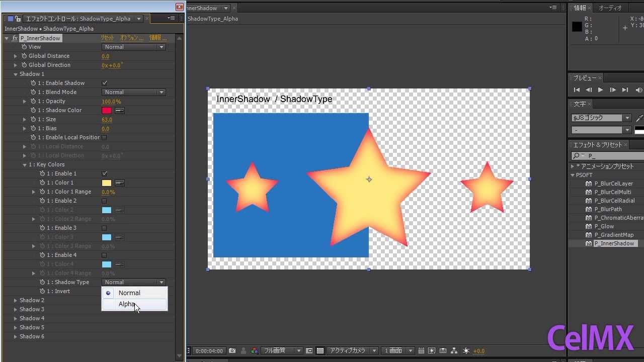The width and height of the screenshot is (644, 362).
Task: Click the P_Glow preset effect icon
Action: 589,226
